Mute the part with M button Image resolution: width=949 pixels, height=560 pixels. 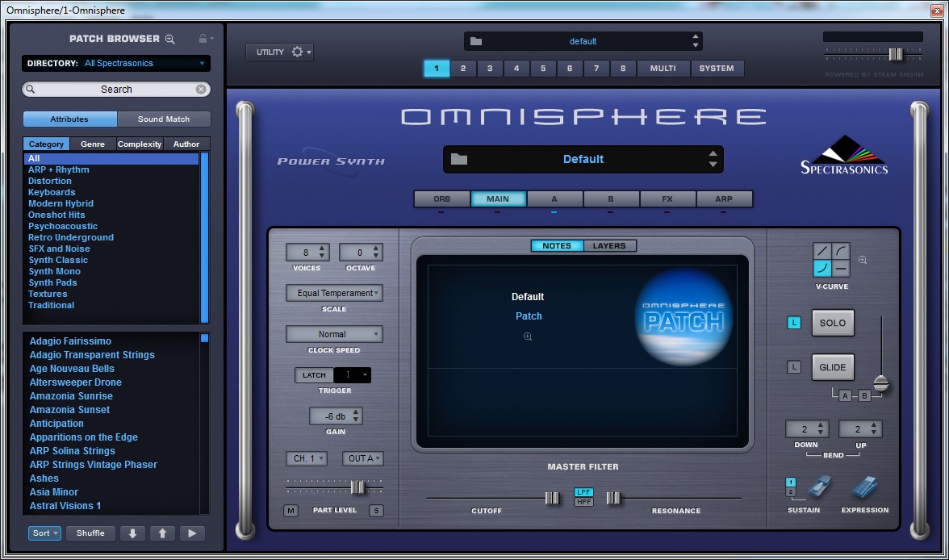(291, 511)
